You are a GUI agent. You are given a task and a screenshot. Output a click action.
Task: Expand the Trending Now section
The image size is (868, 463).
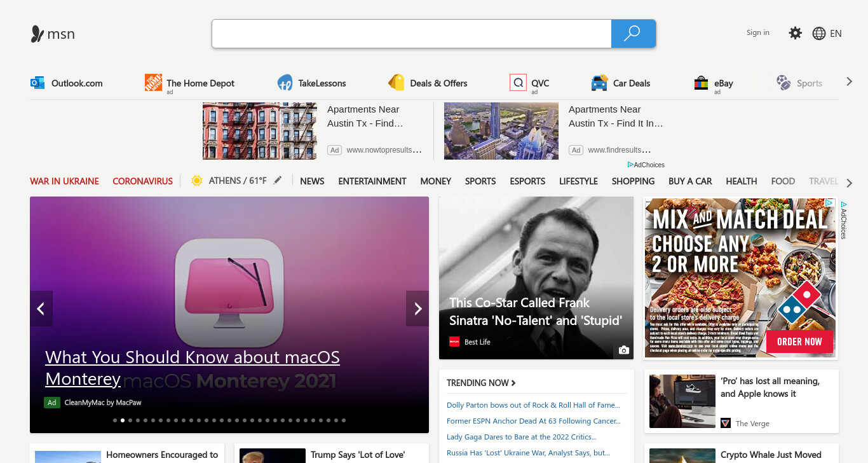(481, 383)
